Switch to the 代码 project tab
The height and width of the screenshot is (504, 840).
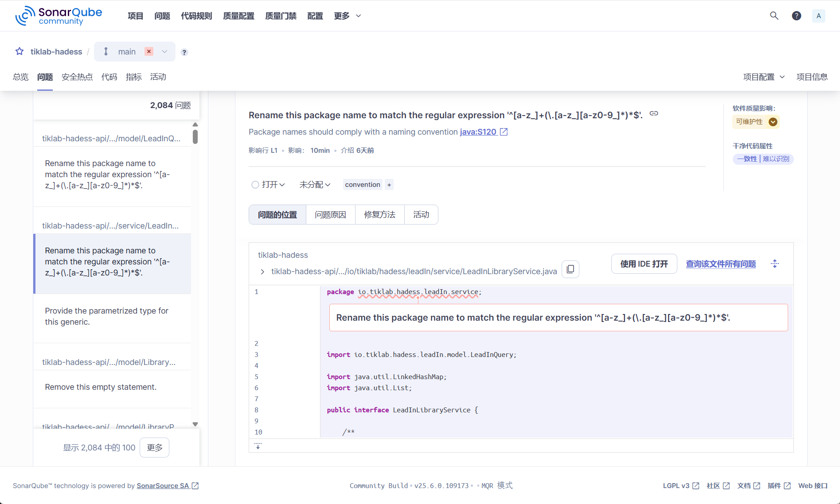pos(109,77)
